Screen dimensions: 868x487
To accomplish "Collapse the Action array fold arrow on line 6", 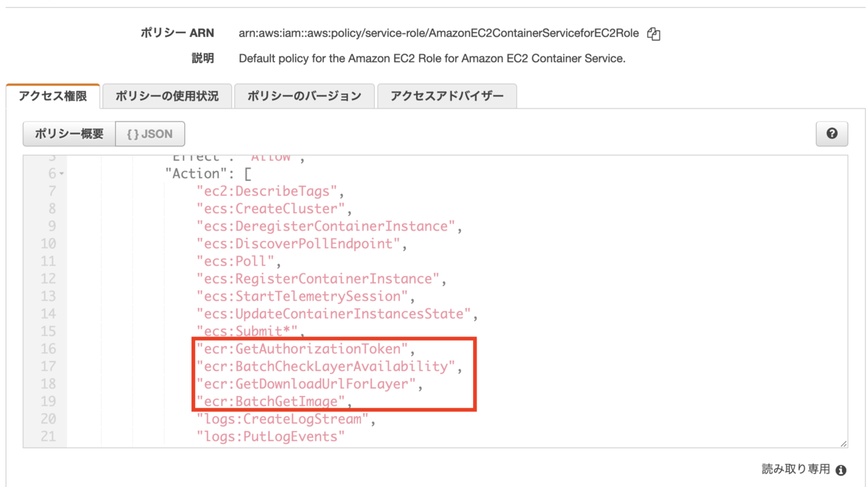I will [61, 174].
